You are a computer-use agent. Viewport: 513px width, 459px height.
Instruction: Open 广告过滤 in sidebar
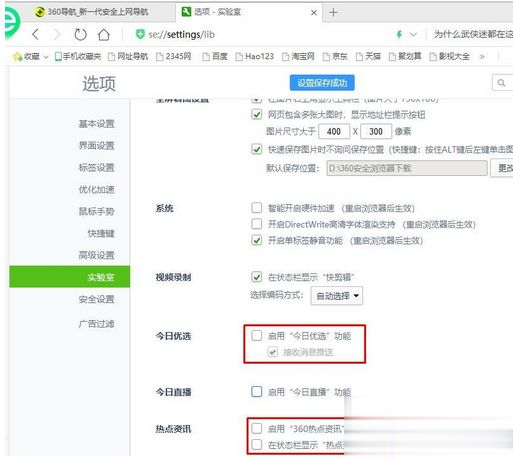pyautogui.click(x=97, y=324)
